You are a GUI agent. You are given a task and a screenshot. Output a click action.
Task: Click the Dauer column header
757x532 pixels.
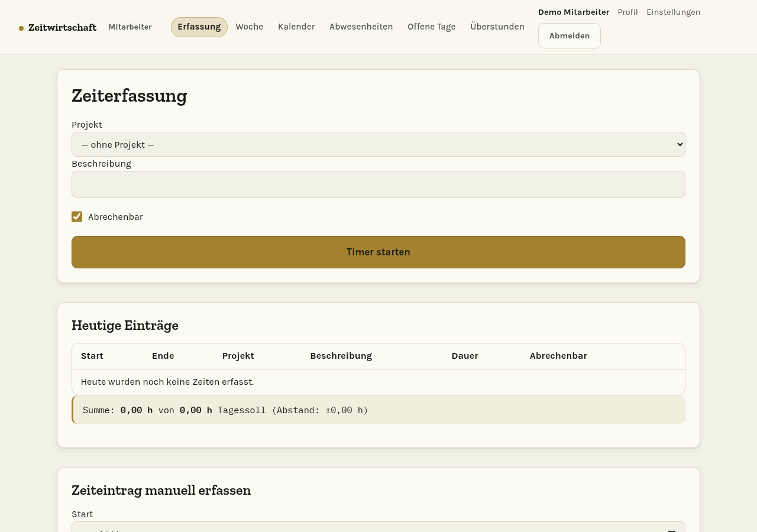coord(465,356)
